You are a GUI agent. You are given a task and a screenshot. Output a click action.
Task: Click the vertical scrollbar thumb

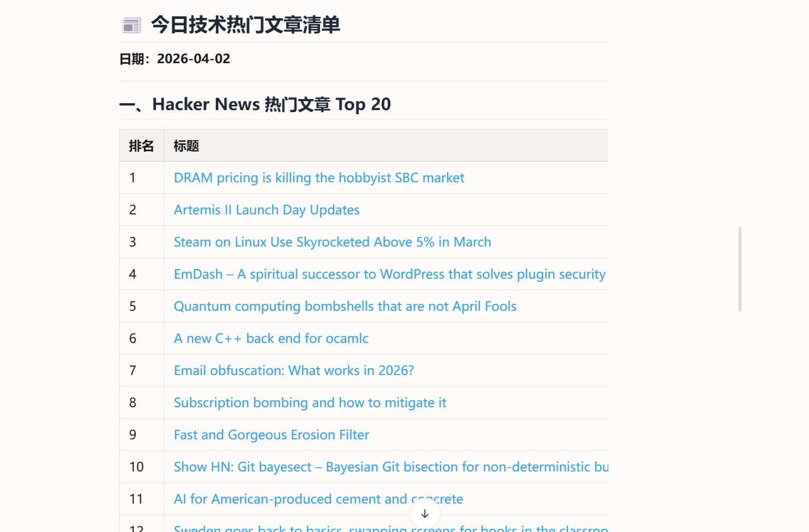(x=740, y=269)
